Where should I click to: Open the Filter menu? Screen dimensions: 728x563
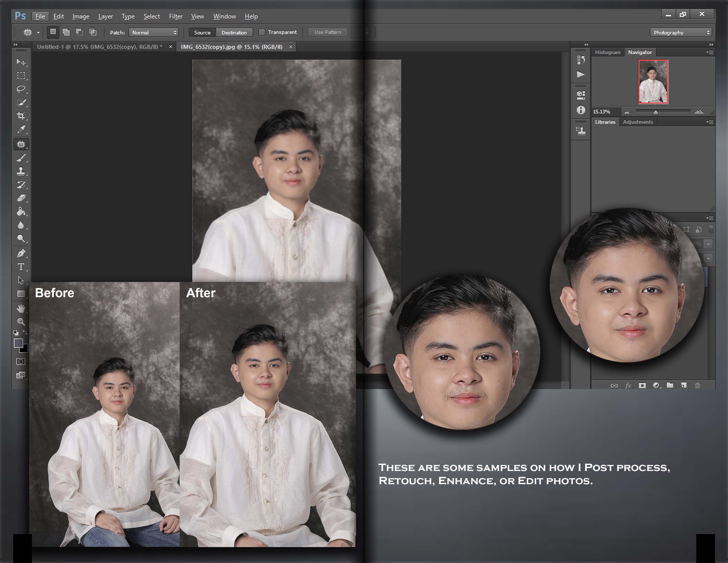(175, 16)
